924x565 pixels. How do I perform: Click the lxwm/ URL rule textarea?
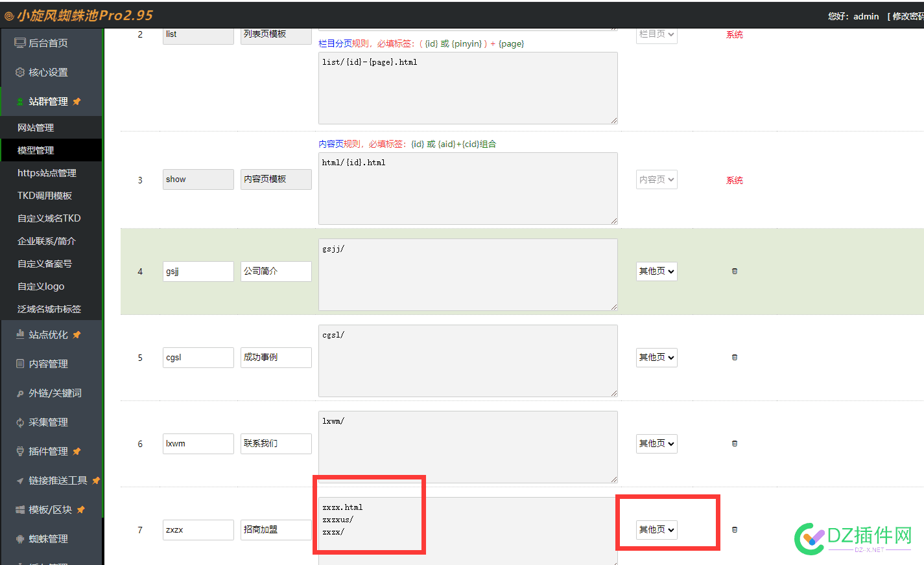[468, 447]
